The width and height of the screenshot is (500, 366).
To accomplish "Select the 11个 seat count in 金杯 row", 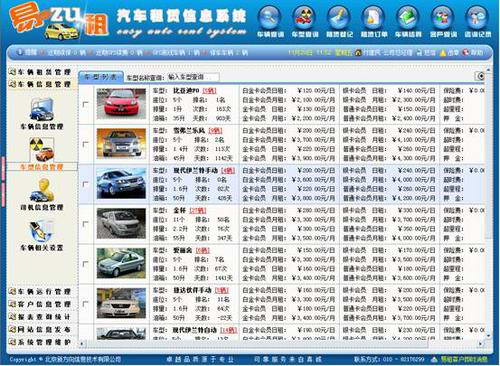I will tap(179, 220).
